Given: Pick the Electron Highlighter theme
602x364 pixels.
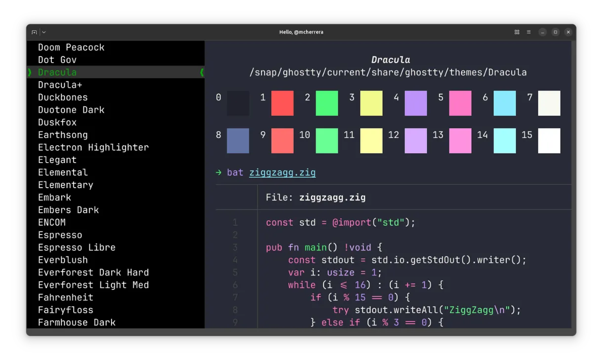Looking at the screenshot, I should (93, 148).
